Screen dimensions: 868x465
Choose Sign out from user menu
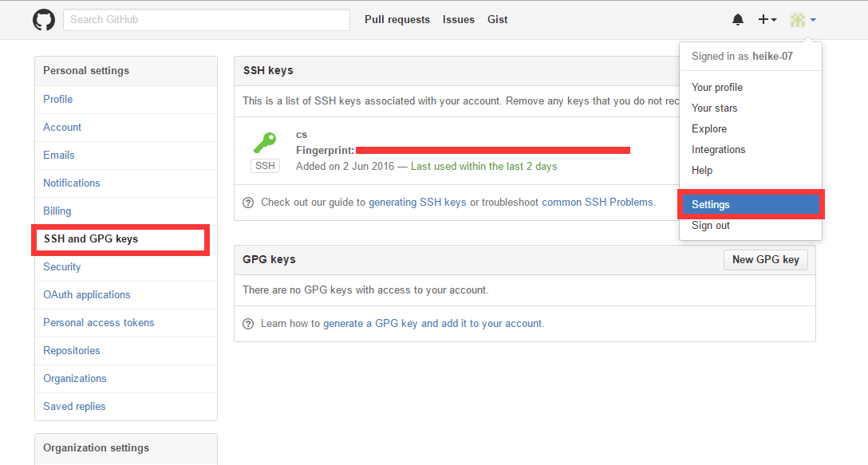coord(750,225)
